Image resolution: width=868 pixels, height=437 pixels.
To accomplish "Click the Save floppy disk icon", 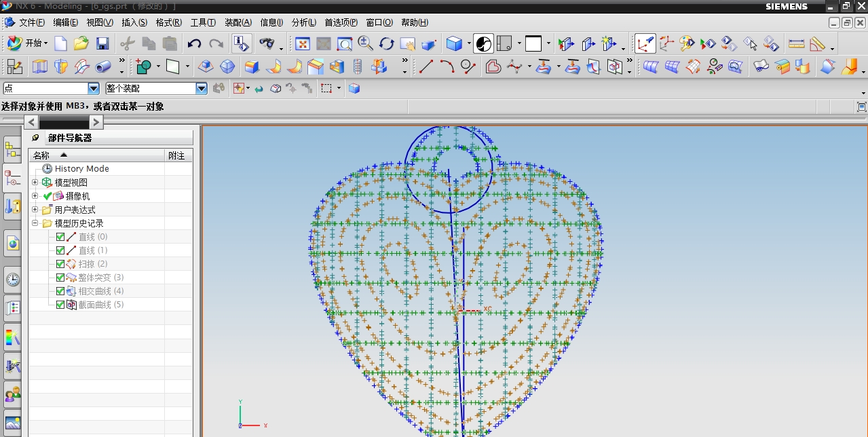I will pos(102,44).
